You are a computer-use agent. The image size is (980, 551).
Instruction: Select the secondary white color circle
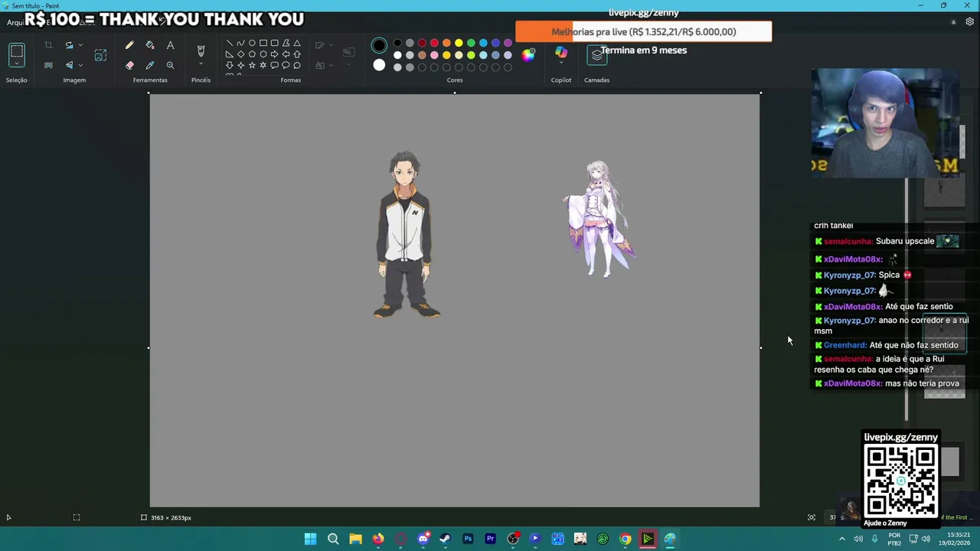point(379,65)
